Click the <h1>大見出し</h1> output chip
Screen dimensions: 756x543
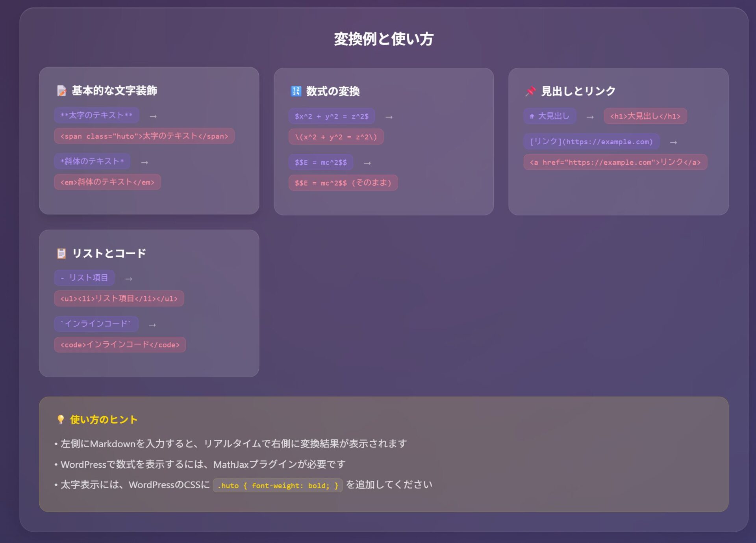(645, 116)
